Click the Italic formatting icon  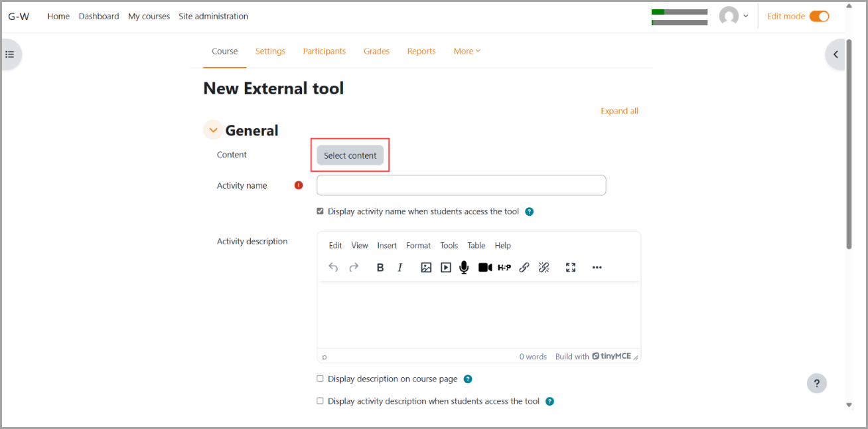click(399, 268)
